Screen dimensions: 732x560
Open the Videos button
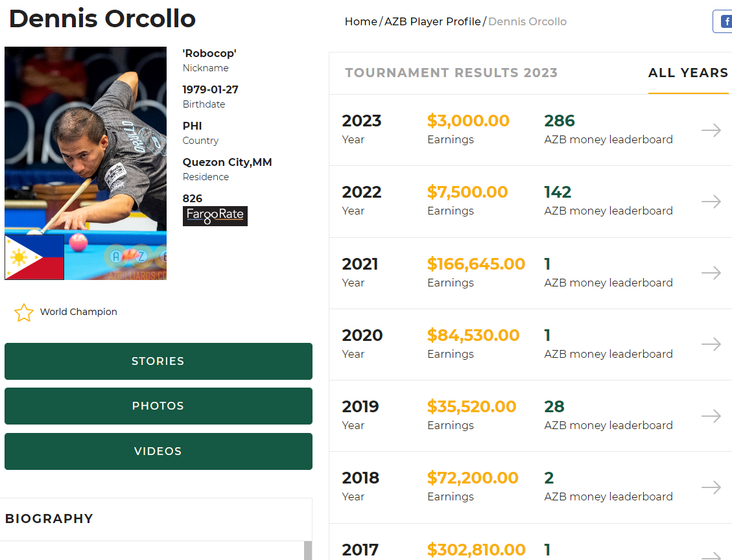coord(158,451)
